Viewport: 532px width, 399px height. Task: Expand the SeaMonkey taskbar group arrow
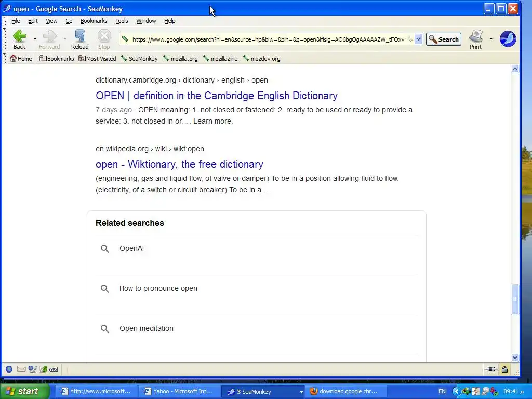[301, 392]
